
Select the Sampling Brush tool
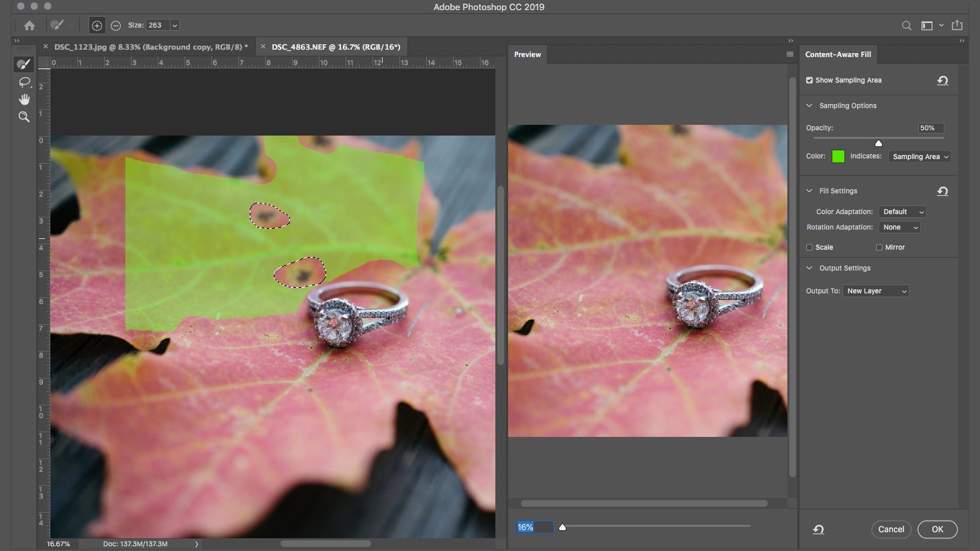24,64
